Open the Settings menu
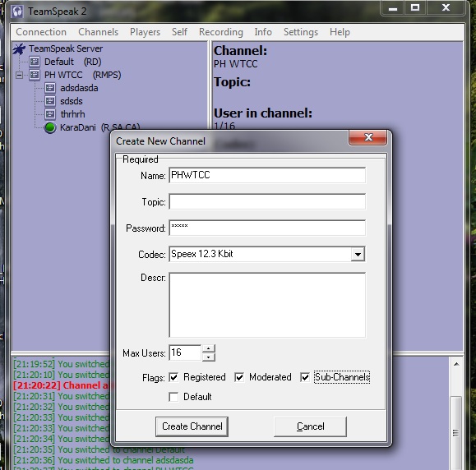476x470 pixels. click(x=301, y=32)
